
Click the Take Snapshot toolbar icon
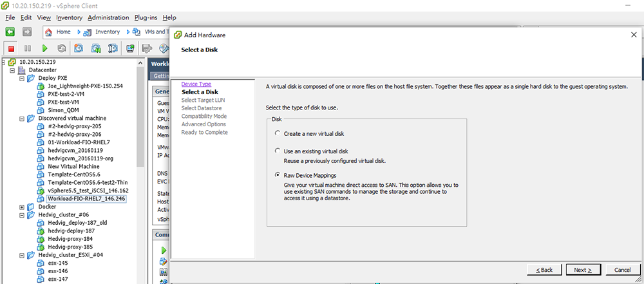click(x=79, y=48)
